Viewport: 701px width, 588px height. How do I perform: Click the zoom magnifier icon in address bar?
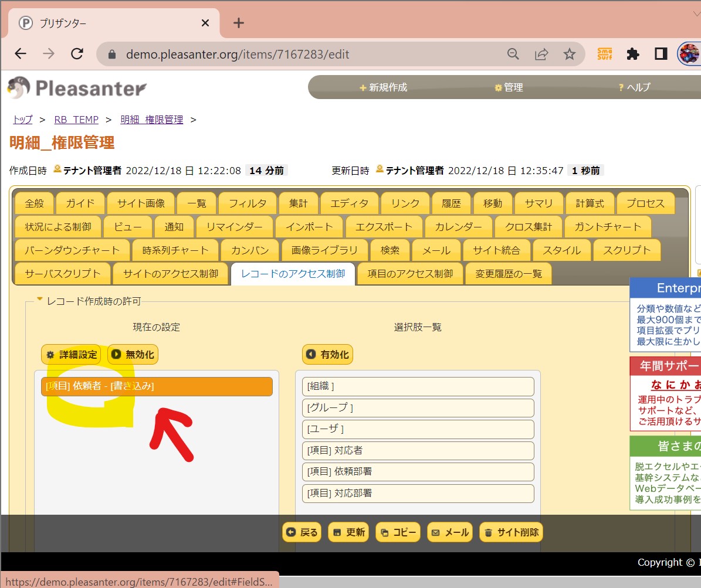[x=513, y=54]
